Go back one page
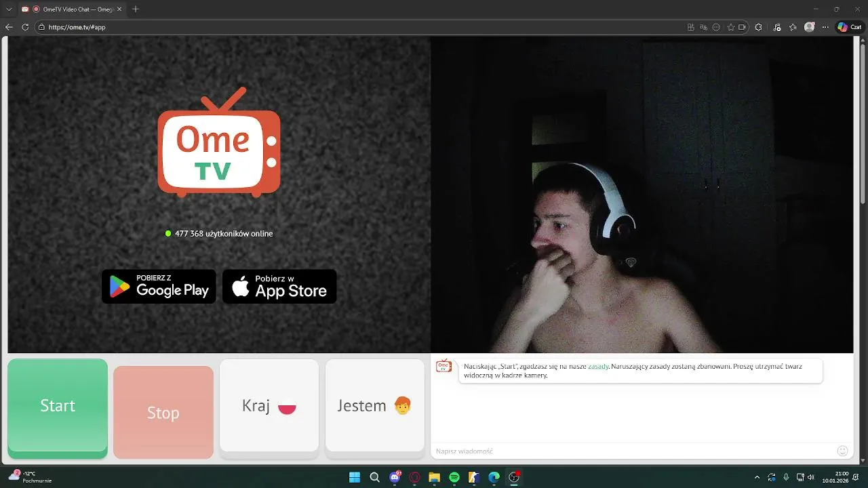This screenshot has height=488, width=868. click(x=9, y=27)
